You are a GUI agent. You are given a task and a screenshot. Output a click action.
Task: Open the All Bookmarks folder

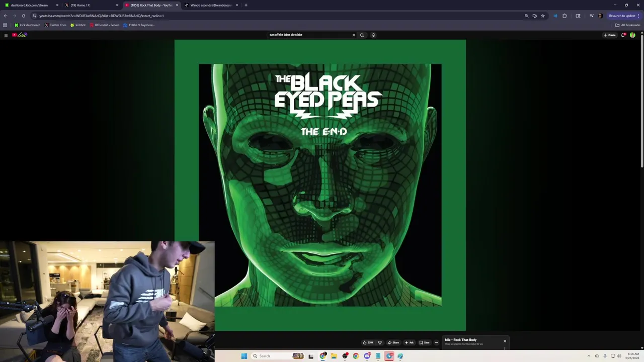627,25
